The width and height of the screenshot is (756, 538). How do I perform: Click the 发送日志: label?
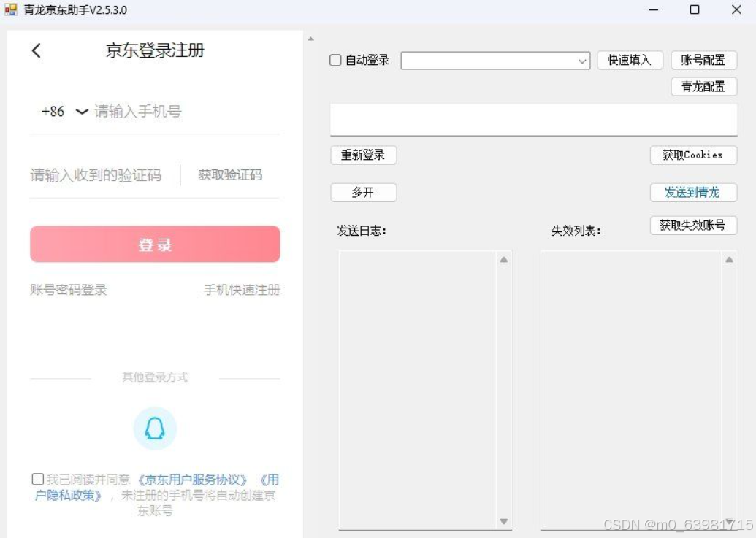(362, 231)
